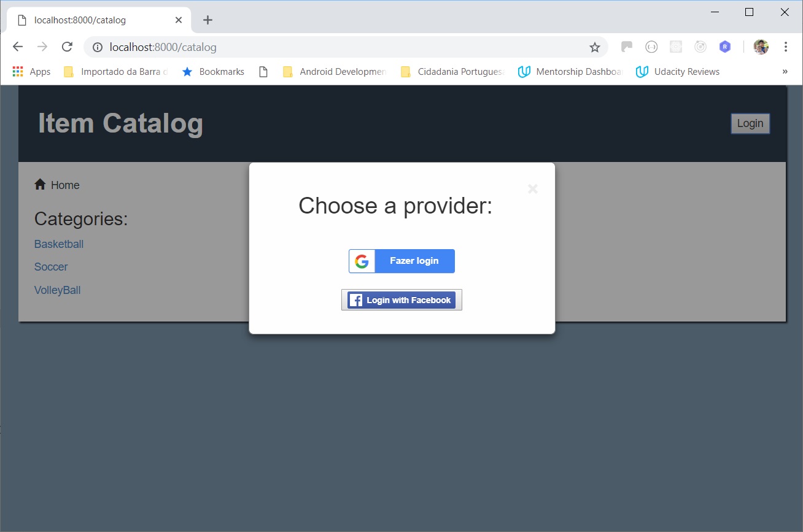Open the Basketball category

tap(59, 244)
